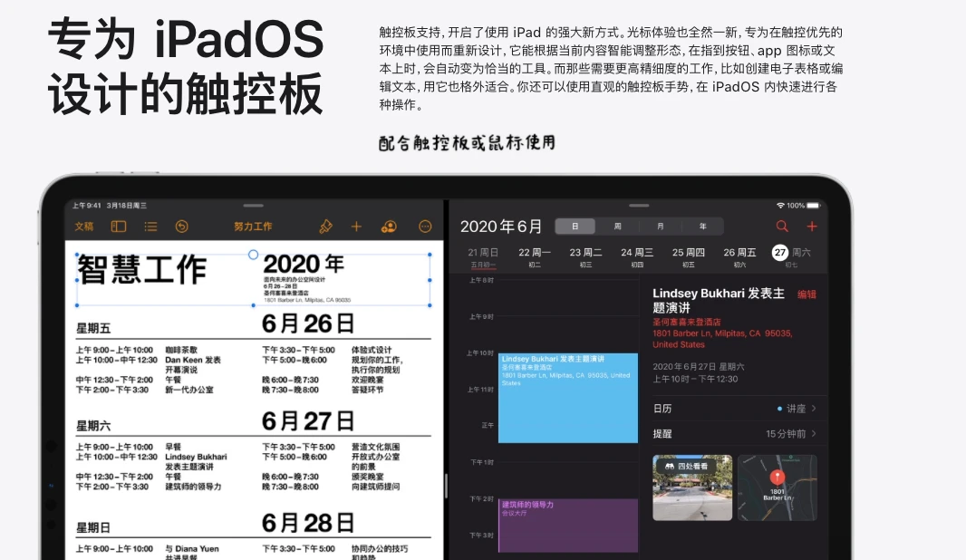This screenshot has height=560, width=966.
Task: Click the 6月28日 heading
Action: tap(308, 523)
